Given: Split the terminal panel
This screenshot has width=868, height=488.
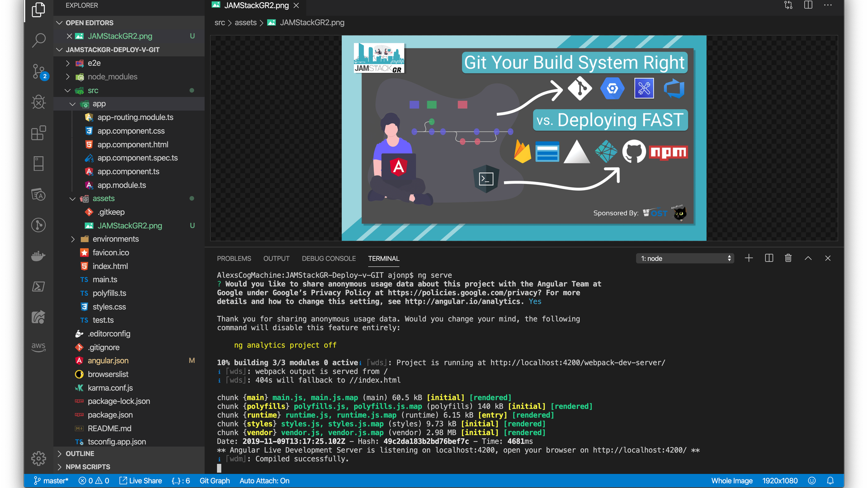Looking at the screenshot, I should tap(769, 258).
